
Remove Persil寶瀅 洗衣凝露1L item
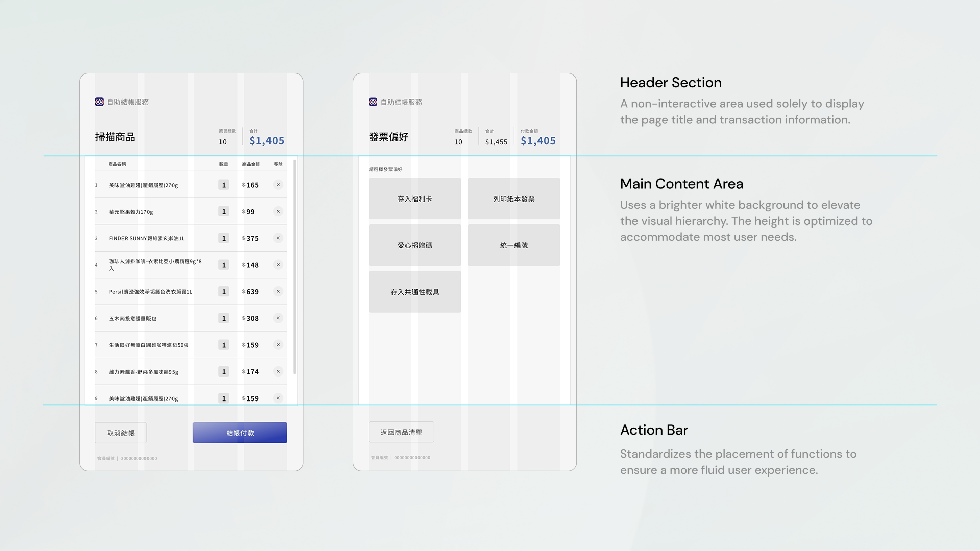click(278, 291)
